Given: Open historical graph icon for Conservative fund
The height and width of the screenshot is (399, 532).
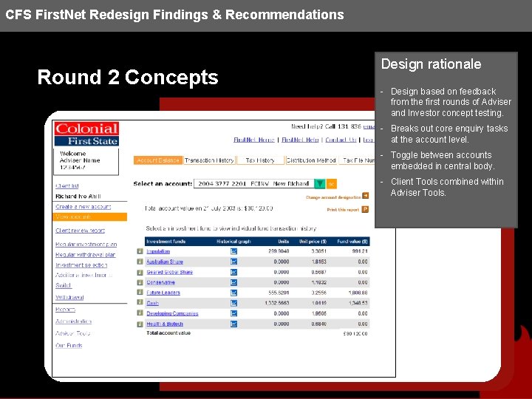Looking at the screenshot, I should (x=233, y=282).
